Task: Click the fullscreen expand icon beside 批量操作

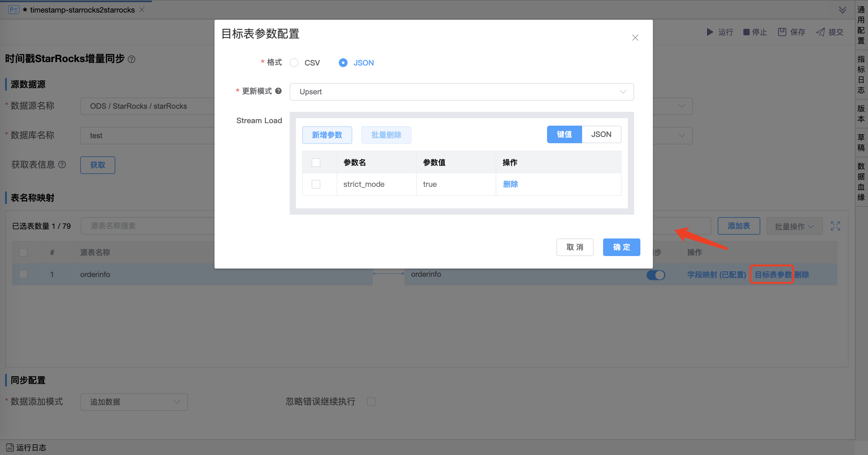Action: point(835,226)
